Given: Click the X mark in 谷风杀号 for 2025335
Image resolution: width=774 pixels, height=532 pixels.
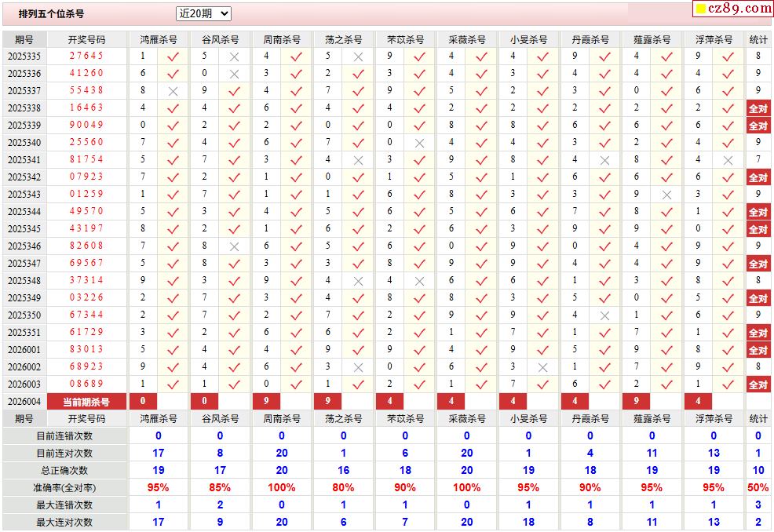Looking at the screenshot, I should (x=234, y=56).
